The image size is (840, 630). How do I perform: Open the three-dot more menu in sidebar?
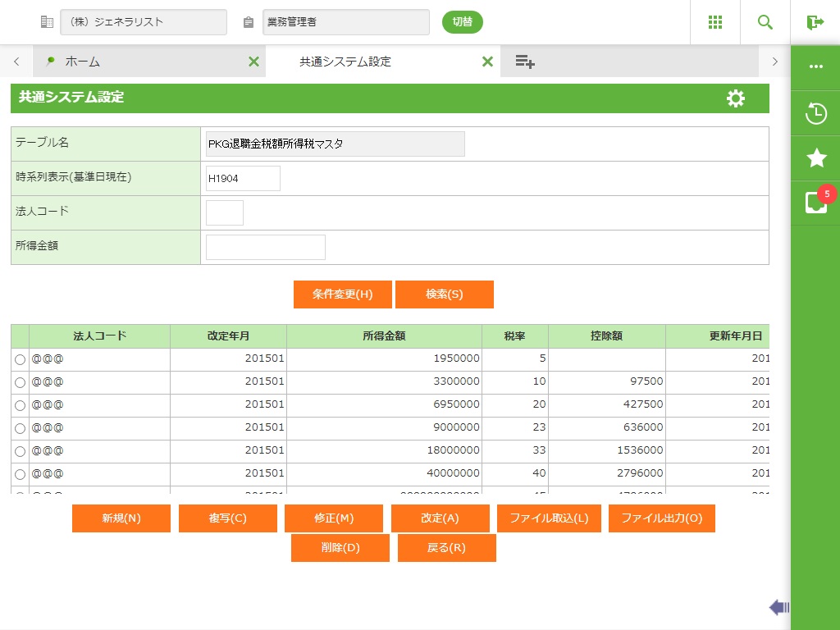[x=815, y=66]
